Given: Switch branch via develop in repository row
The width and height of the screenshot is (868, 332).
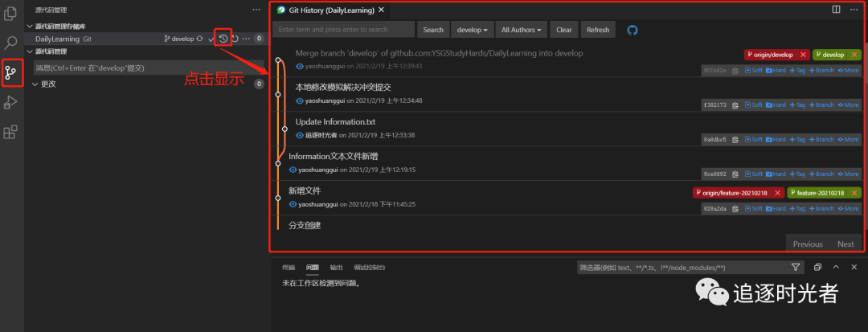Looking at the screenshot, I should [x=178, y=39].
